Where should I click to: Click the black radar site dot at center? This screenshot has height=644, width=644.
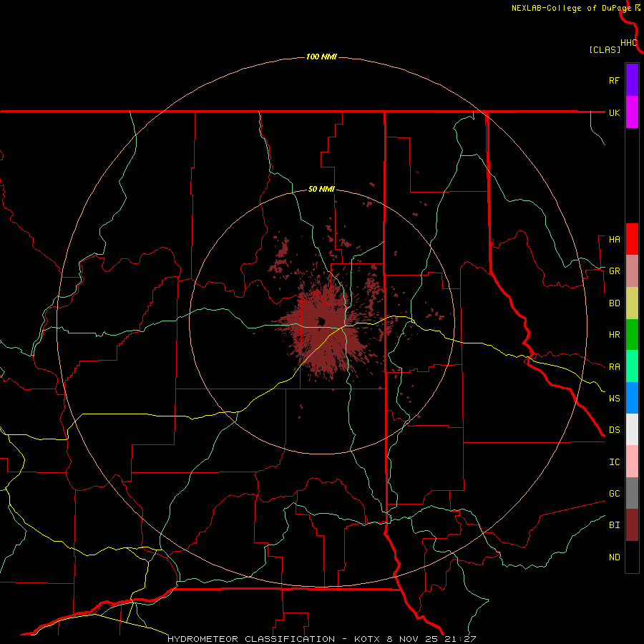[321, 321]
